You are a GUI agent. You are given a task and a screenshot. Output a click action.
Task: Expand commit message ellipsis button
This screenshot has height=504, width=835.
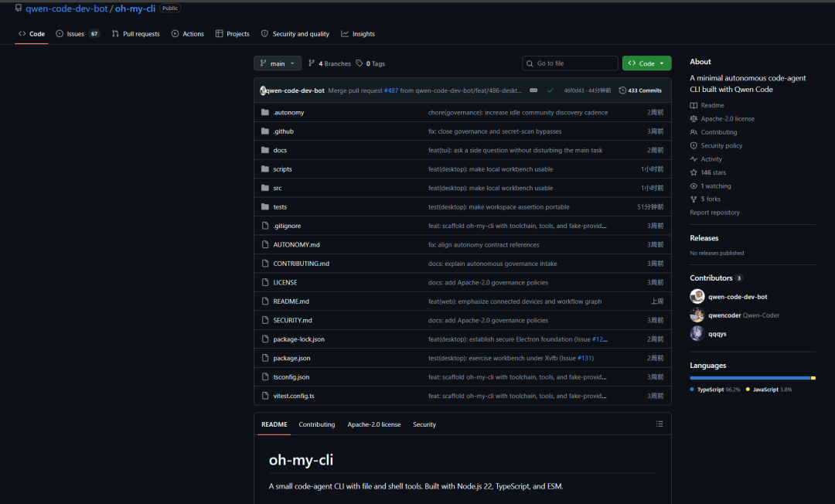pos(533,90)
